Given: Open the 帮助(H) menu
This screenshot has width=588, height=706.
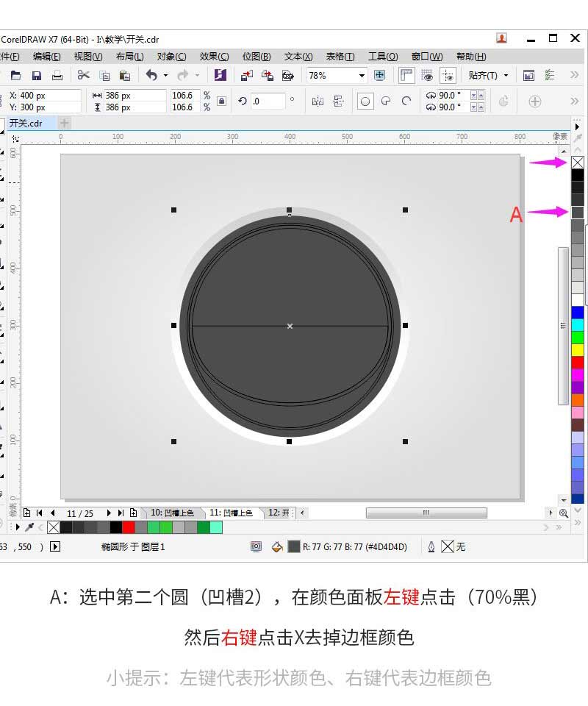Looking at the screenshot, I should (x=471, y=57).
